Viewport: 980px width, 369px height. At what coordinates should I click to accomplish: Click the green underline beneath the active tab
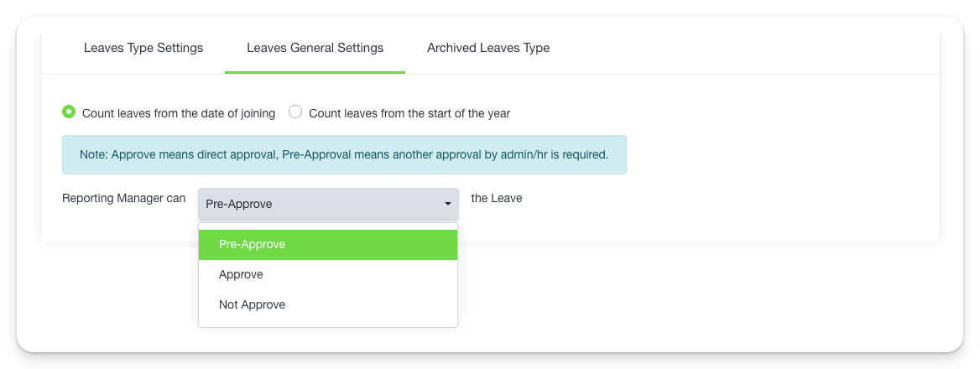coord(315,72)
